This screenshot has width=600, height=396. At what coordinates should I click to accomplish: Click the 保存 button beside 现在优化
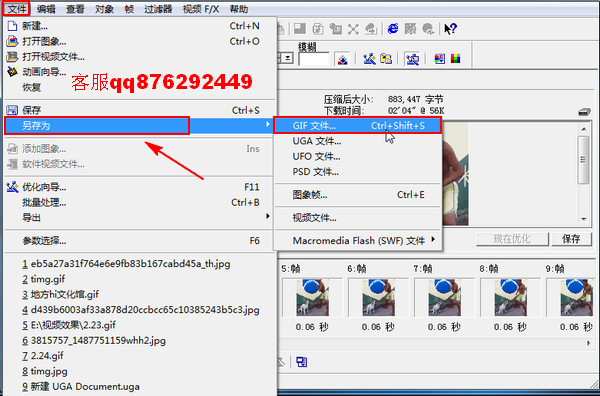(571, 239)
